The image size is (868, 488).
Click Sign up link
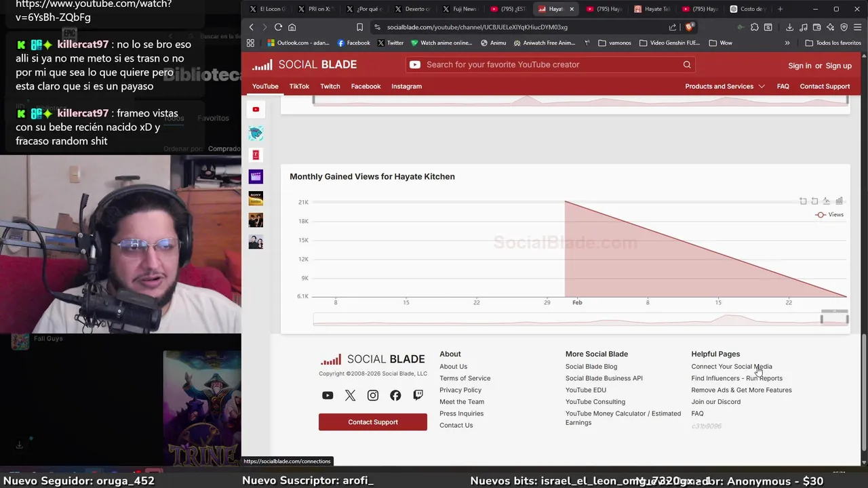pos(838,66)
